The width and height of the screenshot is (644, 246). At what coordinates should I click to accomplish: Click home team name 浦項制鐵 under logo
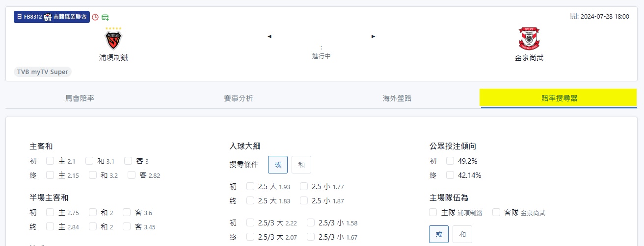(x=113, y=57)
